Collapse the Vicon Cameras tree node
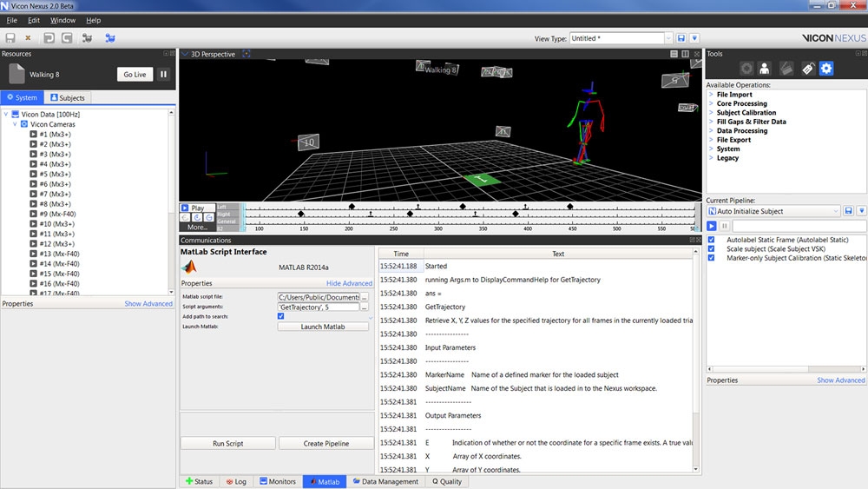The width and height of the screenshot is (868, 489). (x=15, y=124)
